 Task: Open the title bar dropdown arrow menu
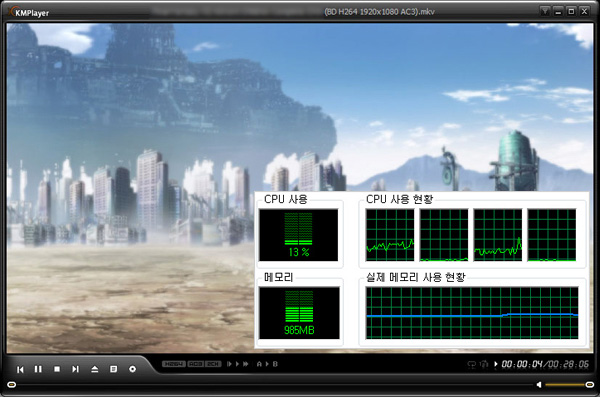tap(545, 11)
